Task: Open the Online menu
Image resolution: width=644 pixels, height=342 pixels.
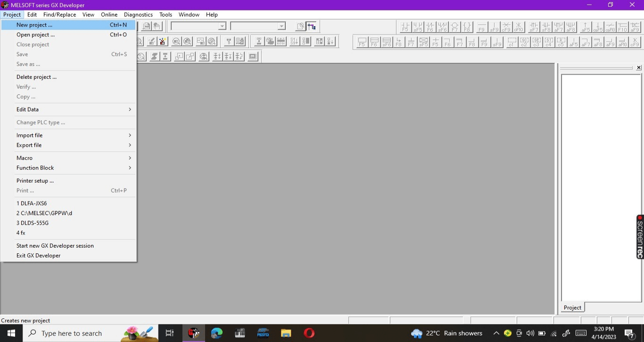Action: click(109, 15)
